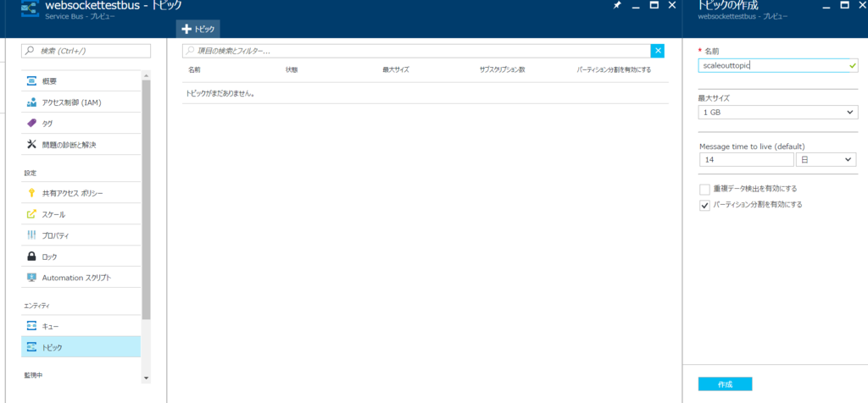
Task: Click the magnifier icon in the sidebar search
Action: [x=30, y=51]
